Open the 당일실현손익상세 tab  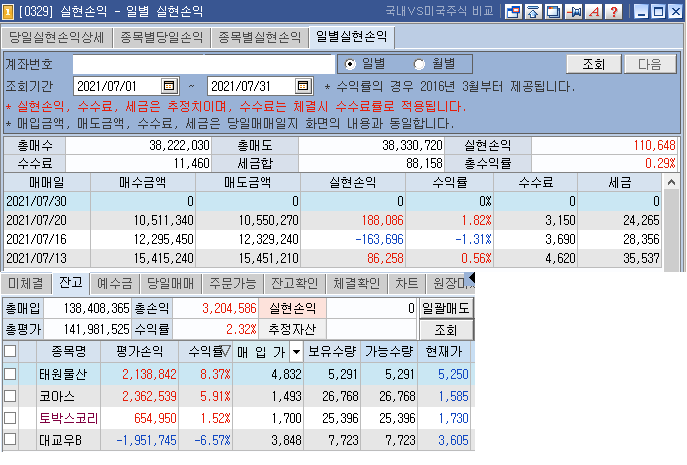pos(57,38)
